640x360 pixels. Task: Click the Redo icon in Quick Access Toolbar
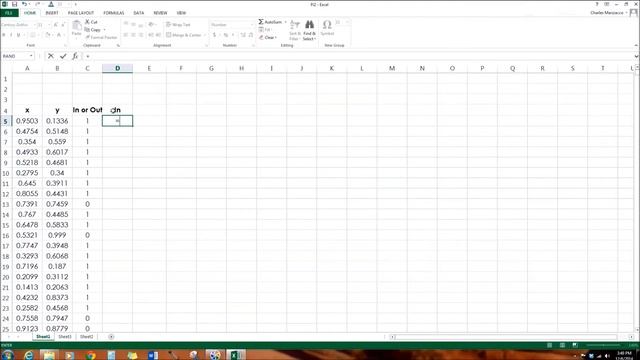pos(38,4)
